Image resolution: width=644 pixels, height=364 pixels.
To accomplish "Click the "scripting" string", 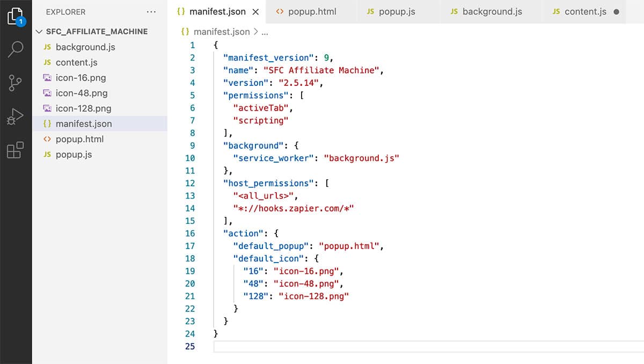I will [261, 120].
